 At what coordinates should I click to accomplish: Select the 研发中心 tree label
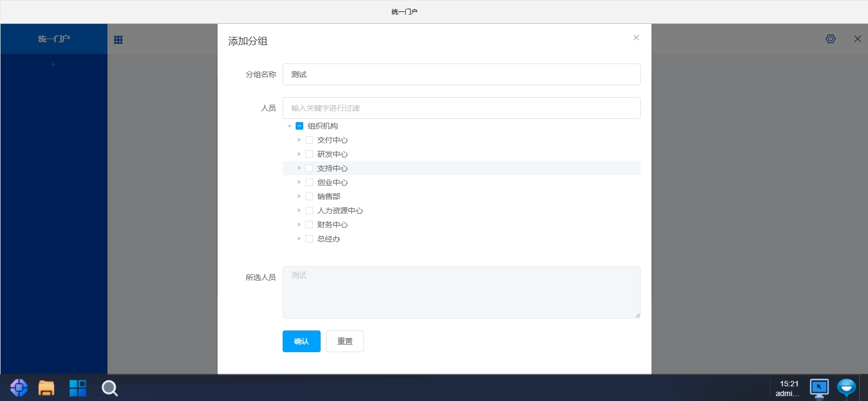click(x=333, y=154)
